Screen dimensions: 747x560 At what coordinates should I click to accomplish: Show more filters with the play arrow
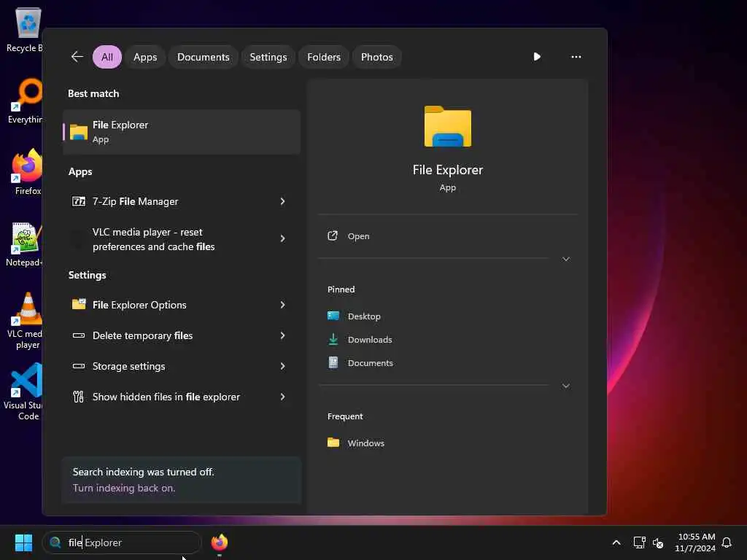[x=537, y=57]
